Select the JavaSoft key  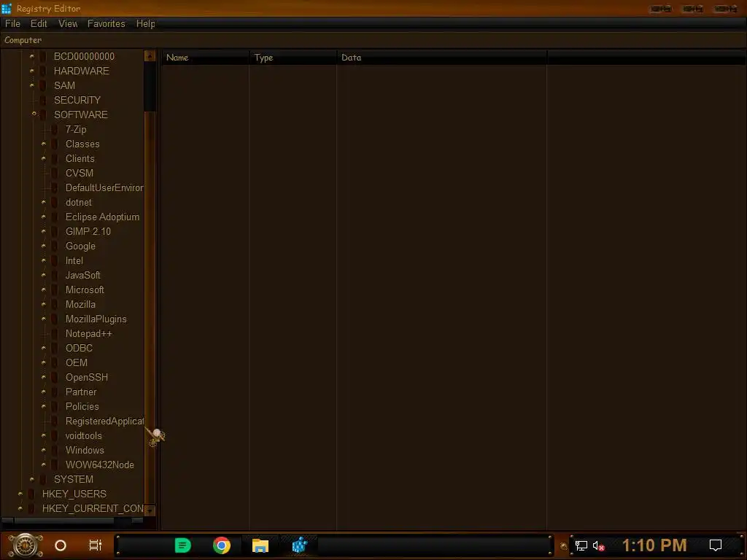pyautogui.click(x=83, y=275)
